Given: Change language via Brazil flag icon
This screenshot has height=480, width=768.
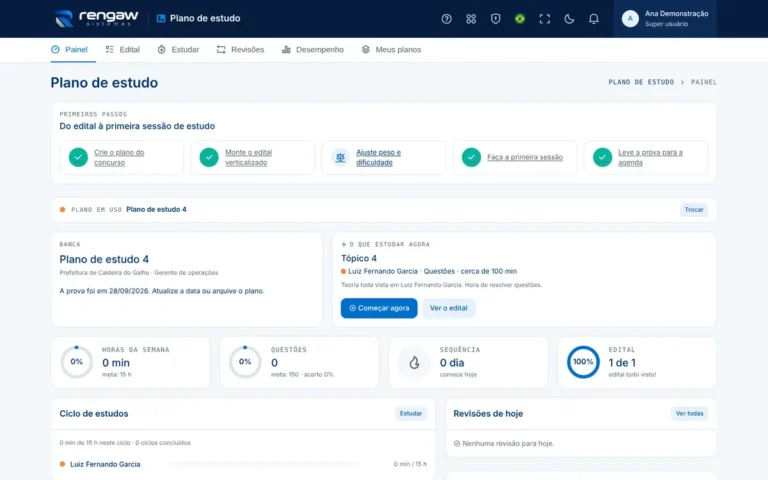Looking at the screenshot, I should pos(520,19).
